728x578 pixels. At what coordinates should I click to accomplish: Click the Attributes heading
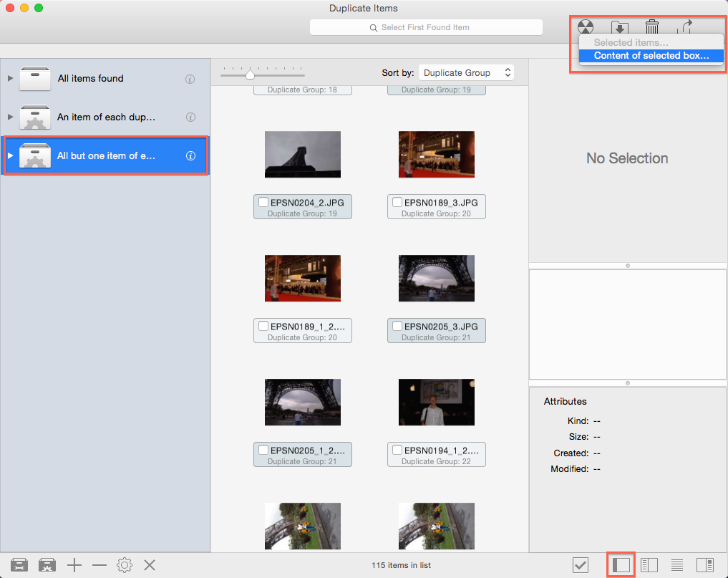(565, 401)
